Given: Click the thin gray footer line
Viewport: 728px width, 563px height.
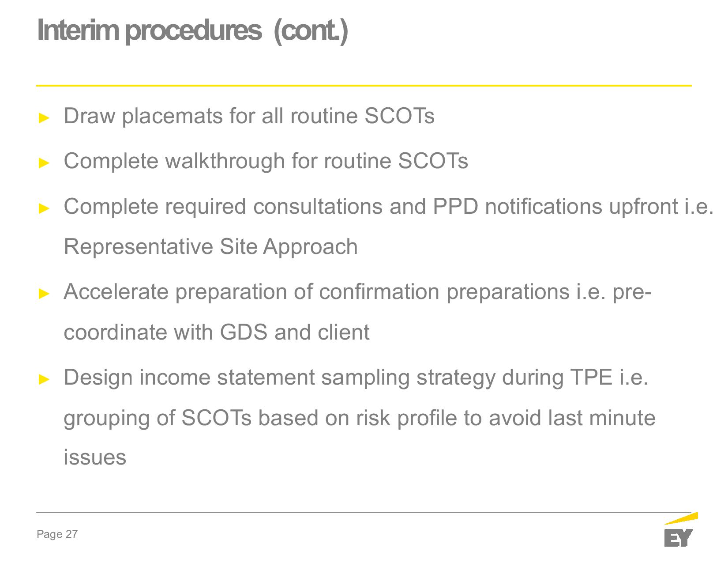Looking at the screenshot, I should point(364,512).
